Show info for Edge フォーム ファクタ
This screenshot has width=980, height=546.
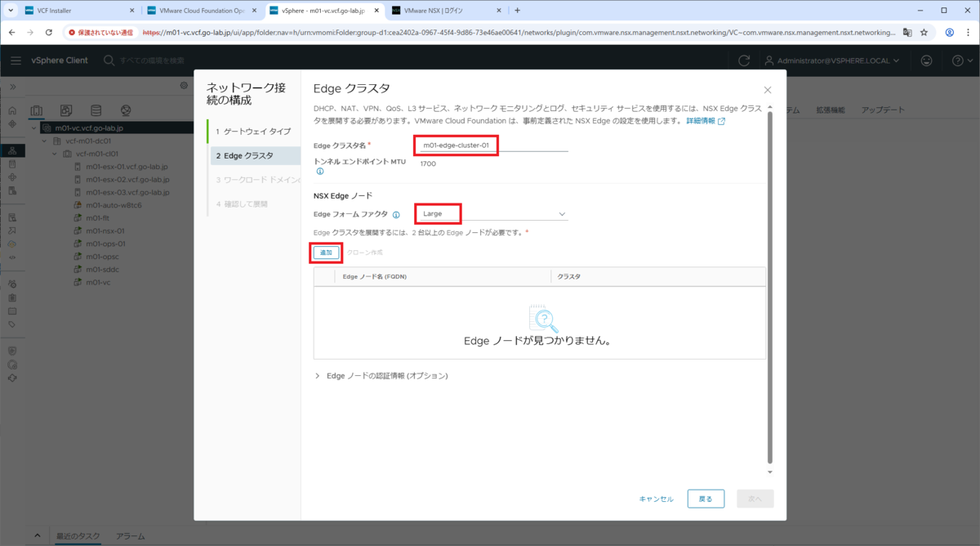pos(396,215)
